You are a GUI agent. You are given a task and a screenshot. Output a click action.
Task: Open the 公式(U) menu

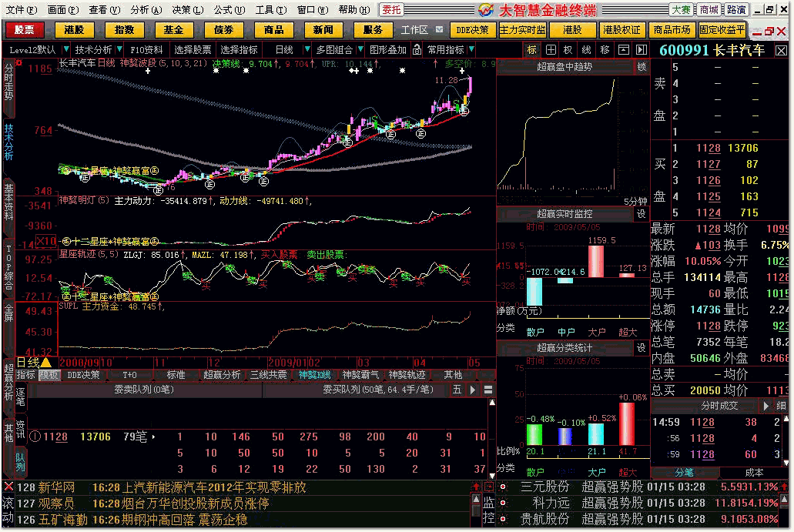229,9
